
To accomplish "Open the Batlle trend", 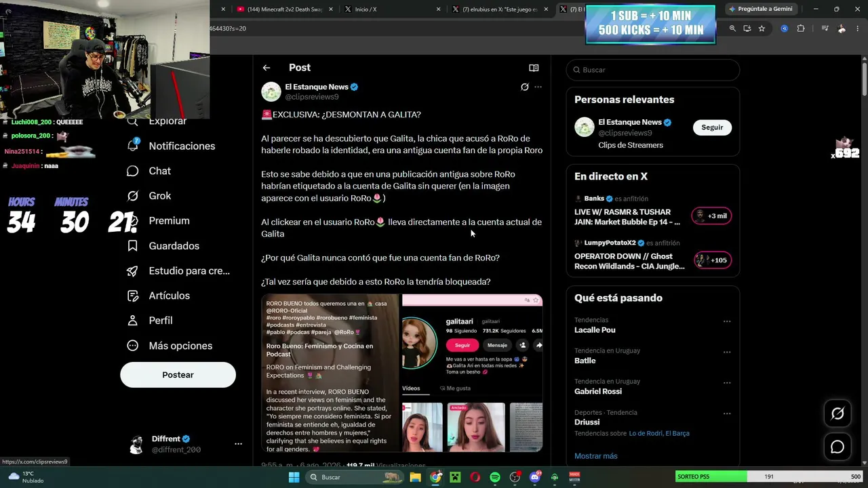I will [585, 361].
